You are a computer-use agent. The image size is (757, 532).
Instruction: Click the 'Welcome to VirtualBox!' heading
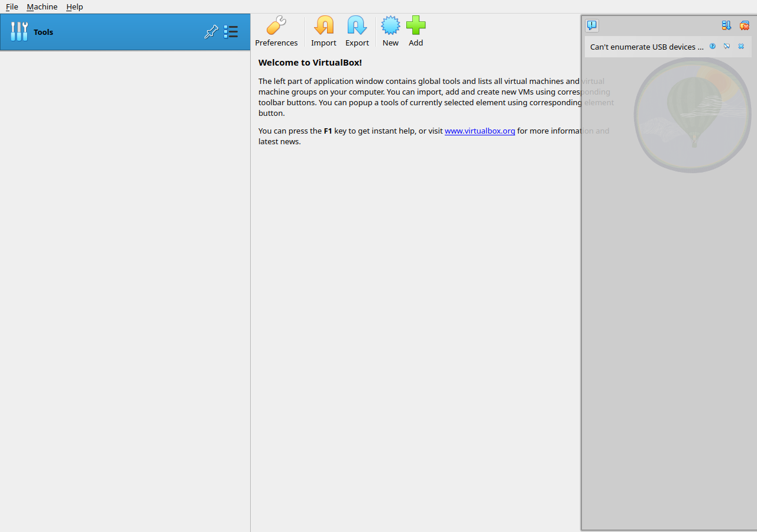tap(310, 63)
